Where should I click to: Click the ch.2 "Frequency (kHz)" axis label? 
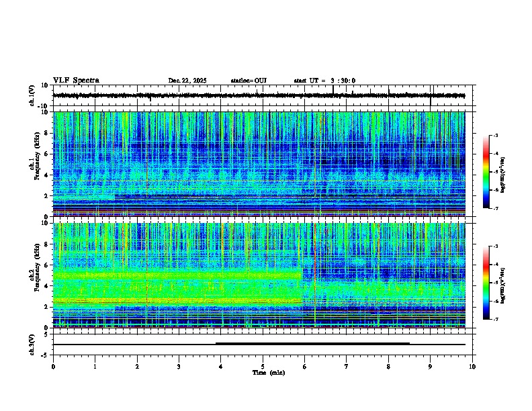point(37,268)
